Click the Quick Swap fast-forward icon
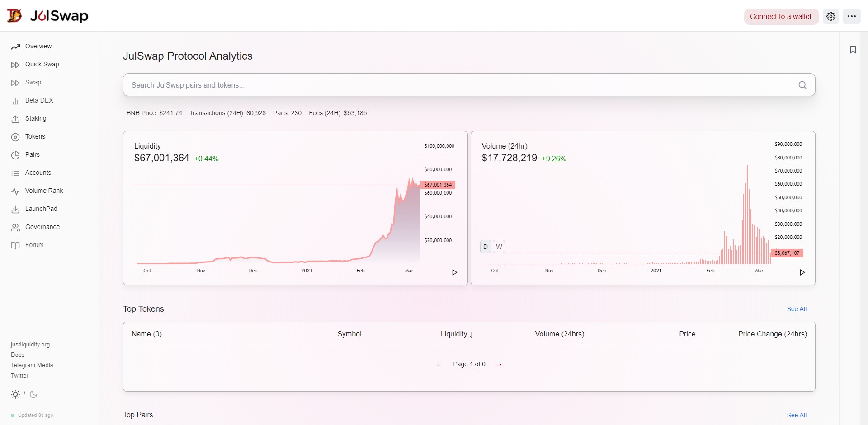The width and height of the screenshot is (868, 425). (x=15, y=65)
